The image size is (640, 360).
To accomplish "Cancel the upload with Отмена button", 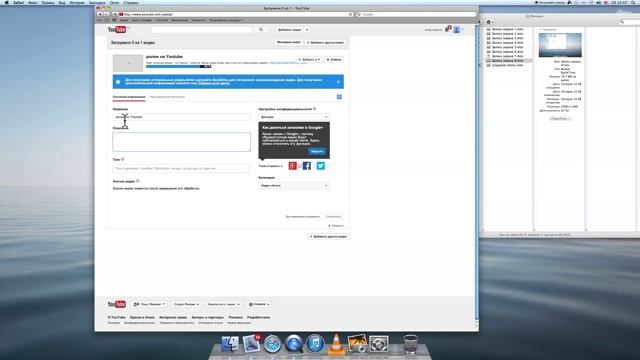I will coord(334,60).
